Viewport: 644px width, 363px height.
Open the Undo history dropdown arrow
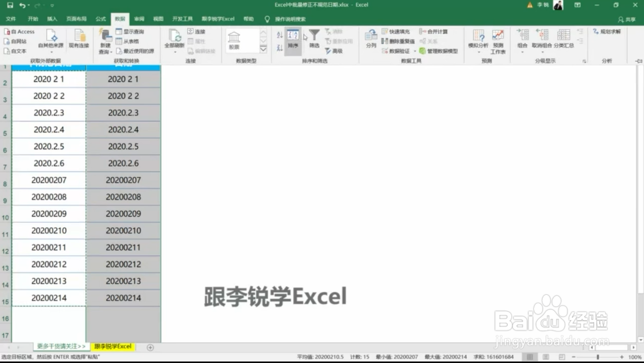29,5
